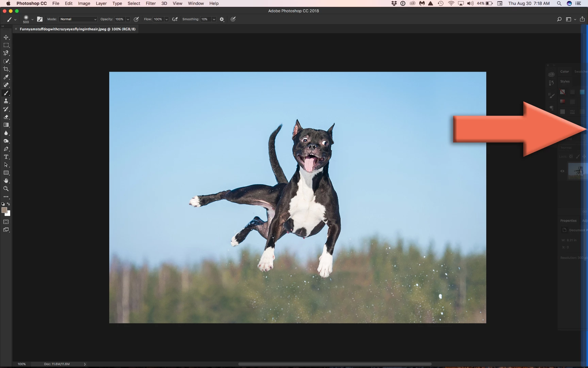Image resolution: width=588 pixels, height=368 pixels.
Task: Select the Move tool
Action: coord(6,37)
